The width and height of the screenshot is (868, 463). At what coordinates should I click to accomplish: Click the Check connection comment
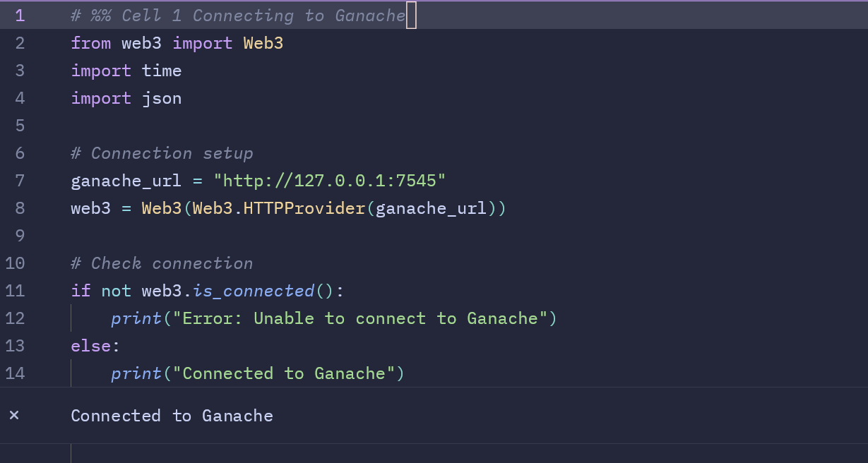click(x=162, y=263)
